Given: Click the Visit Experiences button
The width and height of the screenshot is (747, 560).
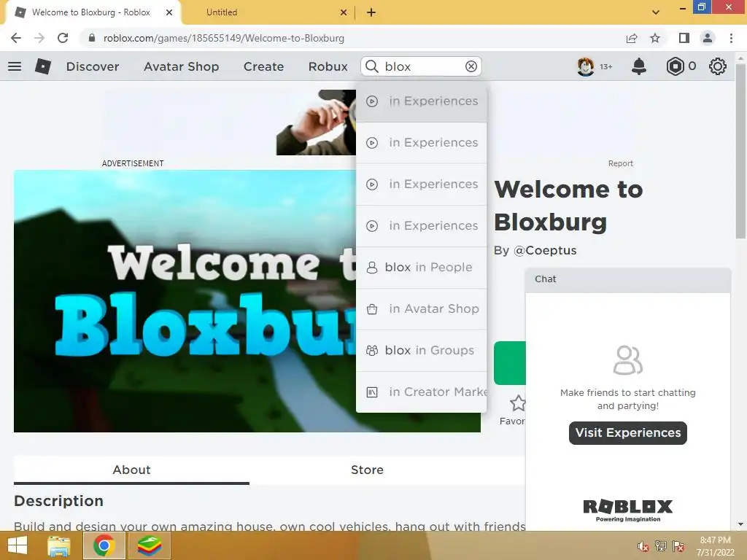Looking at the screenshot, I should 628,433.
